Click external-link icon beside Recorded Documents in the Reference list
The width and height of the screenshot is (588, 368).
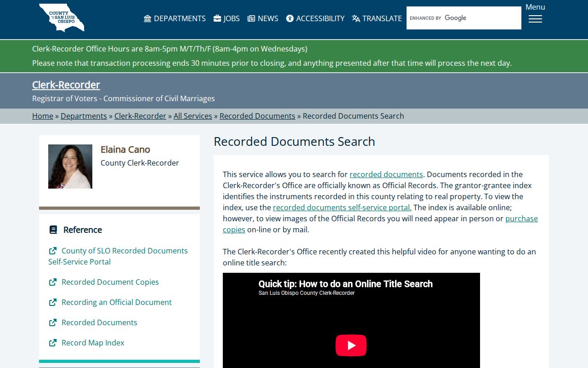[x=53, y=322]
